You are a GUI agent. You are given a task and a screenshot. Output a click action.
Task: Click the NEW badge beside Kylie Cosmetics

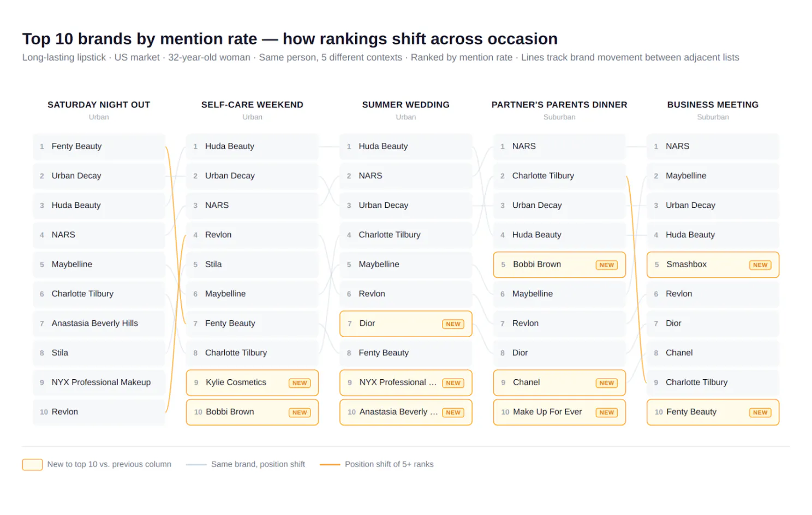pyautogui.click(x=299, y=383)
